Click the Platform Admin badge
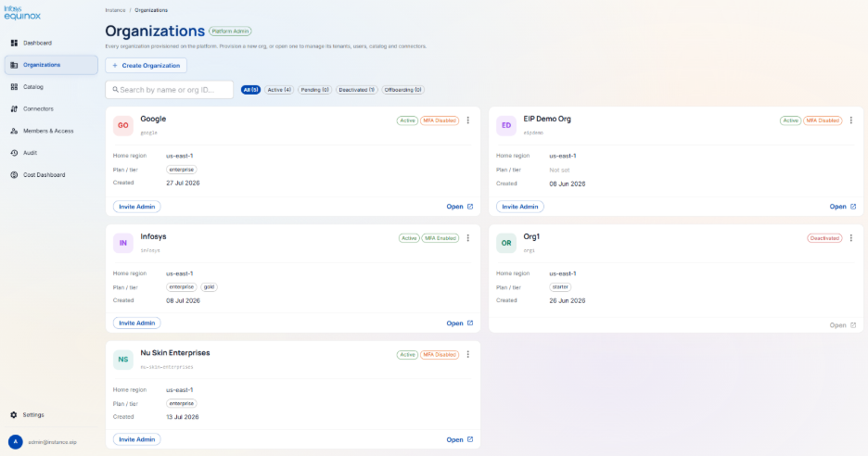 point(230,32)
